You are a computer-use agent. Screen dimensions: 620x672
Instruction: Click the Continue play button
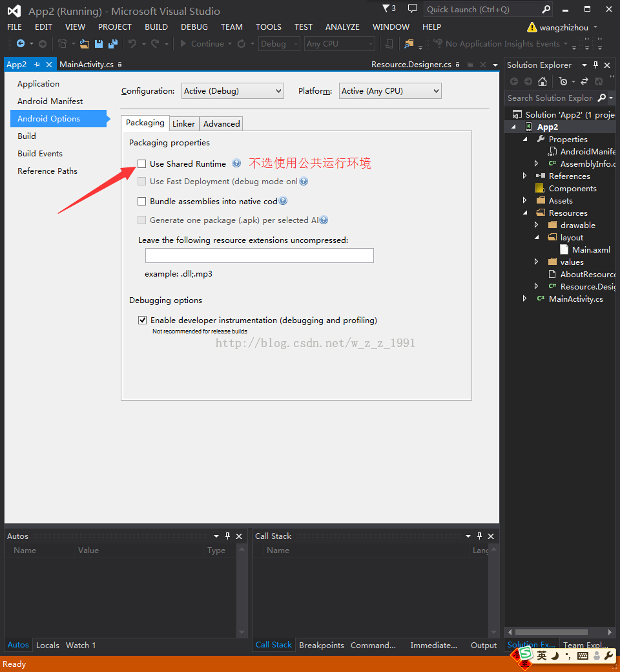[x=183, y=44]
